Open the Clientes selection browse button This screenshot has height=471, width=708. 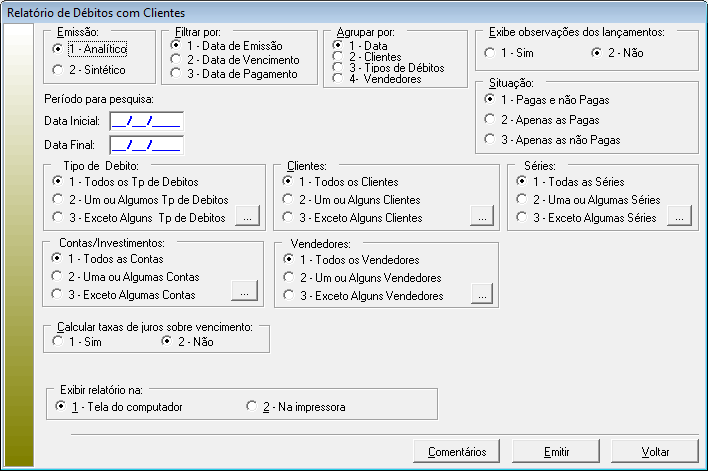[x=482, y=217]
